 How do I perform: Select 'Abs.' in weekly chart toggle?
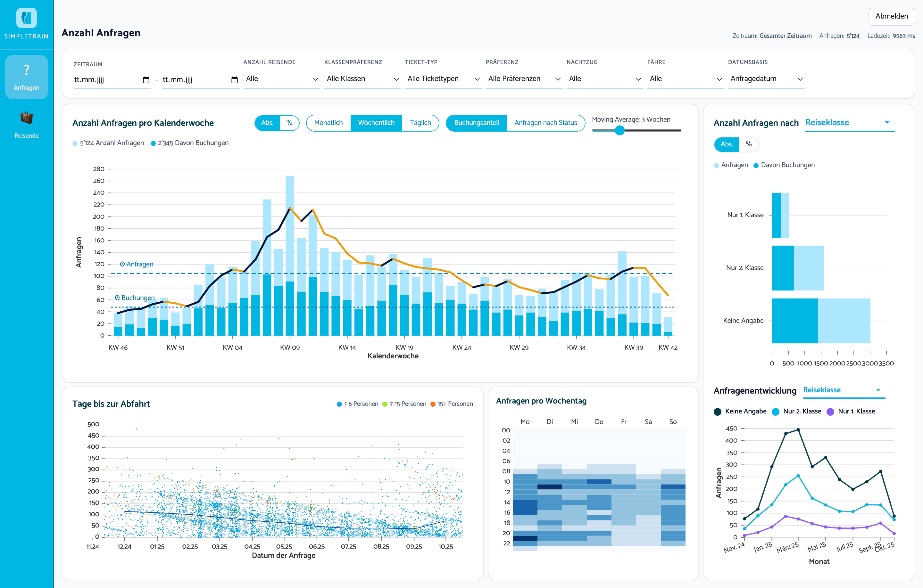click(x=267, y=123)
